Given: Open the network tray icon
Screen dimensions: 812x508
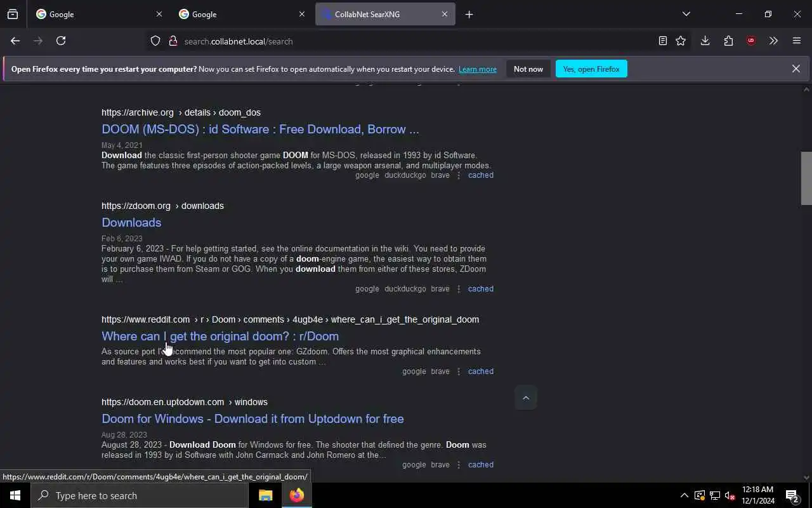Looking at the screenshot, I should (x=715, y=495).
